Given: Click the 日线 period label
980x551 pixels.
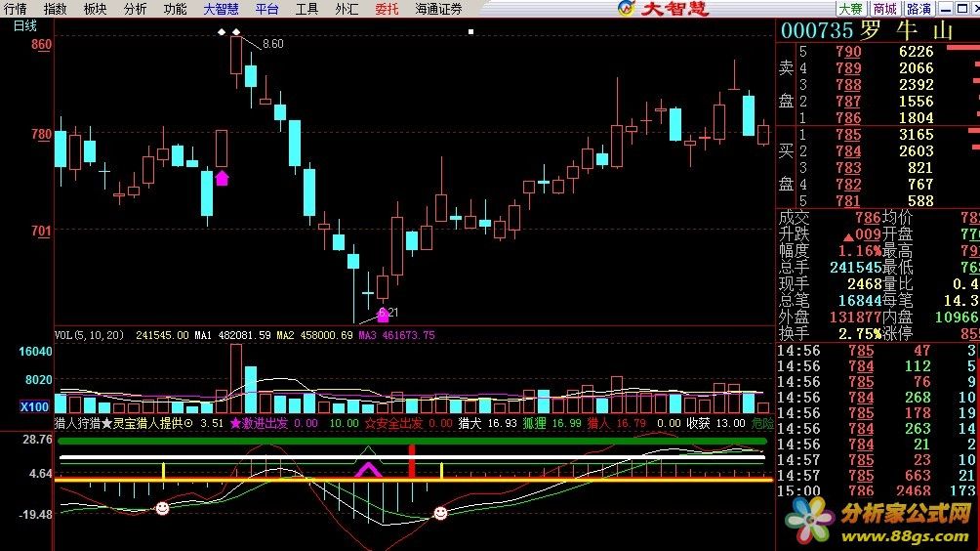Looking at the screenshot, I should (x=25, y=25).
